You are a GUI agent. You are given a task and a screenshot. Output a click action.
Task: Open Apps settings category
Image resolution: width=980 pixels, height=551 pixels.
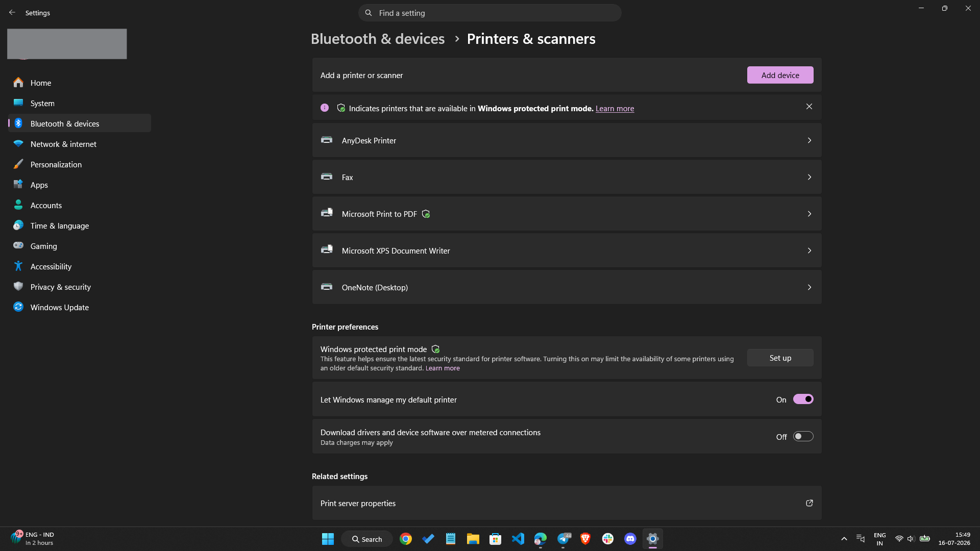(x=80, y=185)
